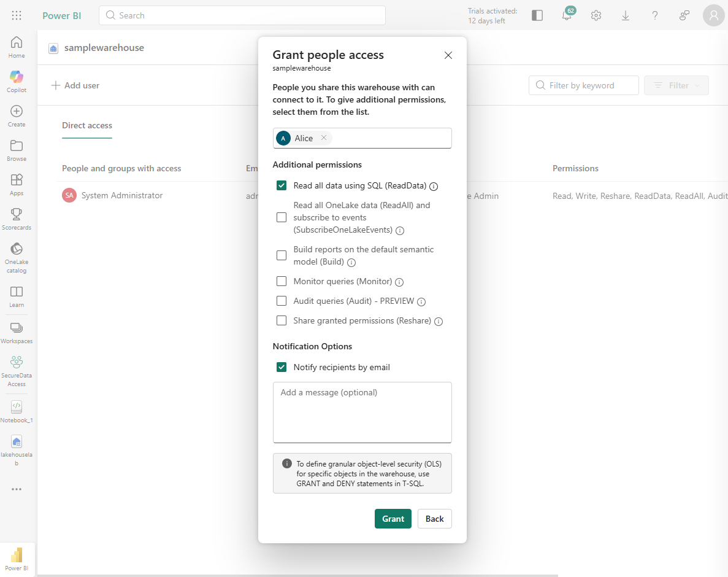Show info for Reshare permission

coord(439,322)
